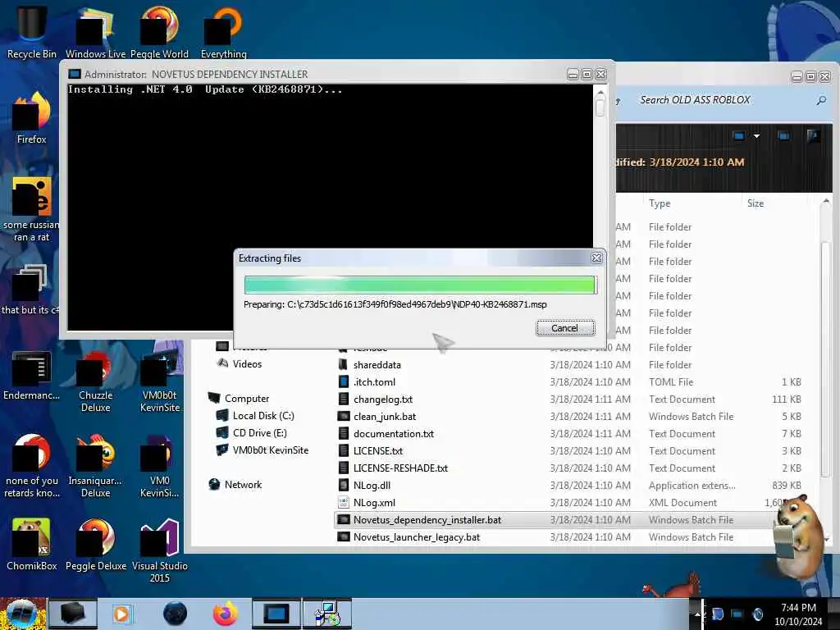
Task: Open Visual Studio 2015 desktop icon
Action: pos(159,550)
